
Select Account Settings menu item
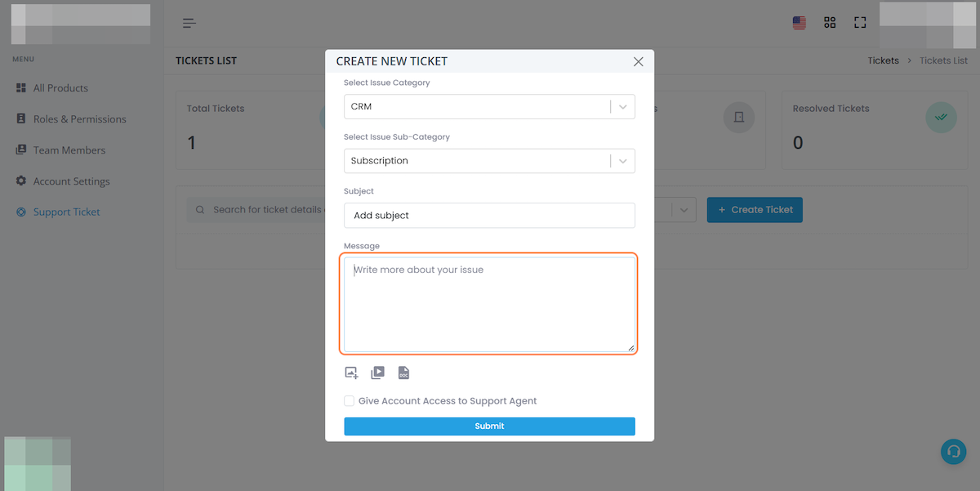tap(71, 181)
